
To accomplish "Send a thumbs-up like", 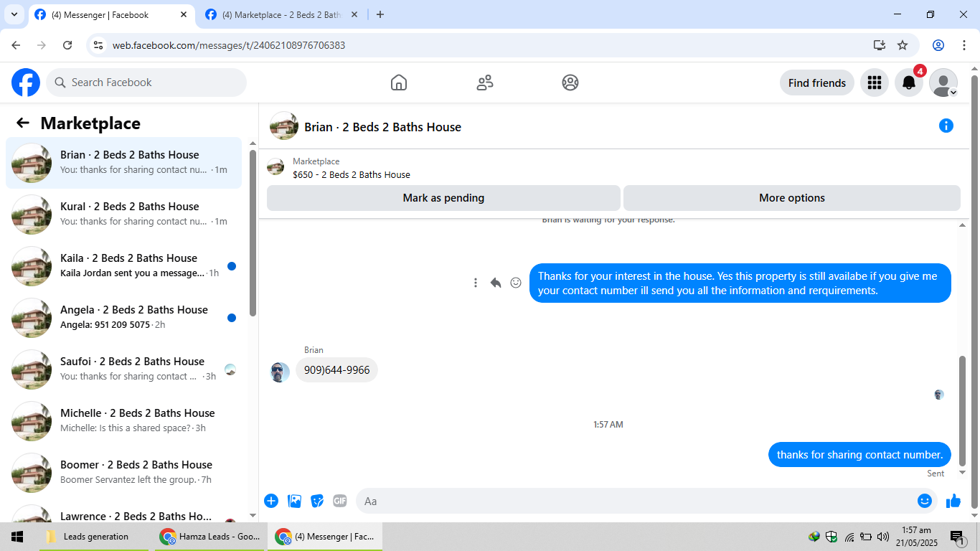I will tap(953, 501).
